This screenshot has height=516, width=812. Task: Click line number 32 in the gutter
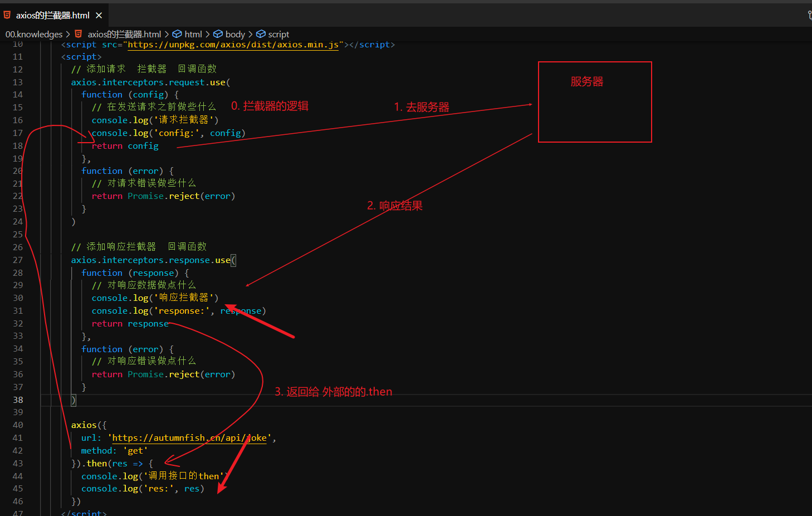[x=18, y=324]
